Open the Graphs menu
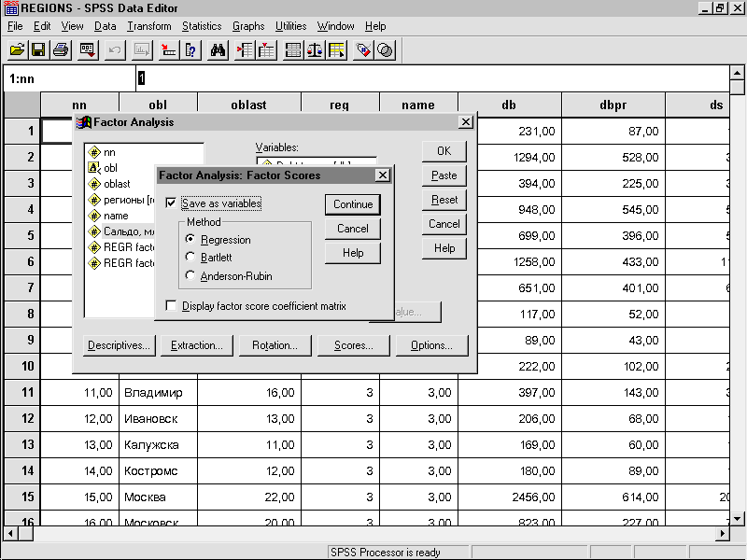 coord(248,26)
